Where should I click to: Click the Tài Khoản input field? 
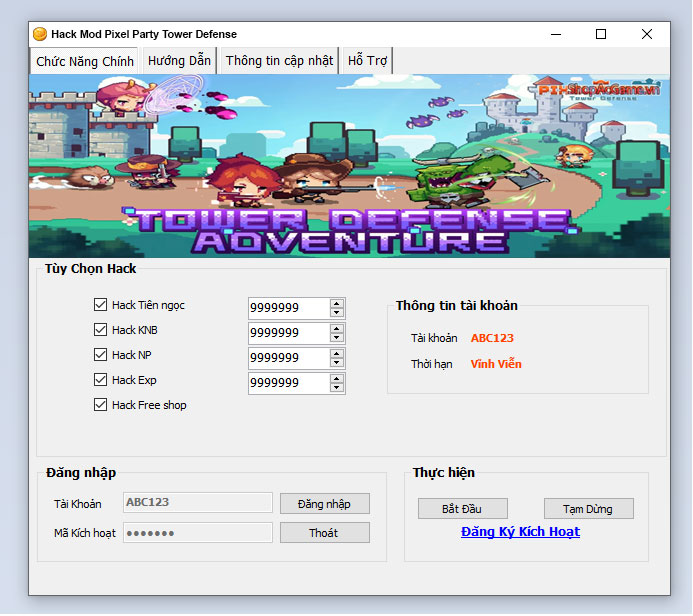[x=198, y=502]
